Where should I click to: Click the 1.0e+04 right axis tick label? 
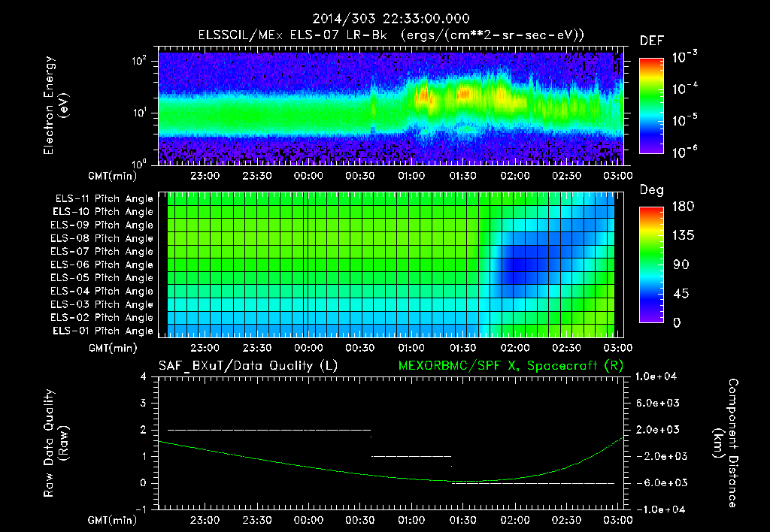click(x=656, y=376)
